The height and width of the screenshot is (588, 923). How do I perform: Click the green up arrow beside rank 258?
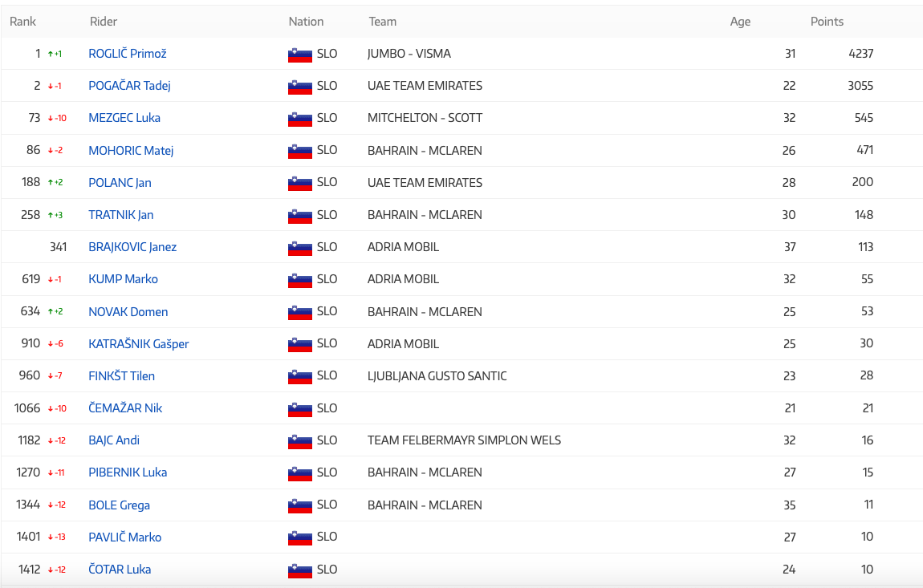50,215
